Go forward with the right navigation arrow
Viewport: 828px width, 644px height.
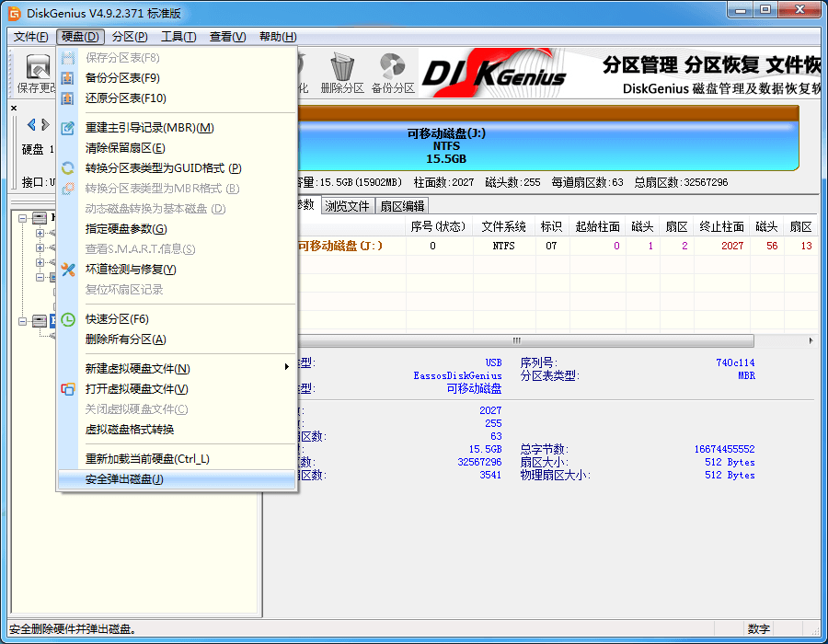45,124
